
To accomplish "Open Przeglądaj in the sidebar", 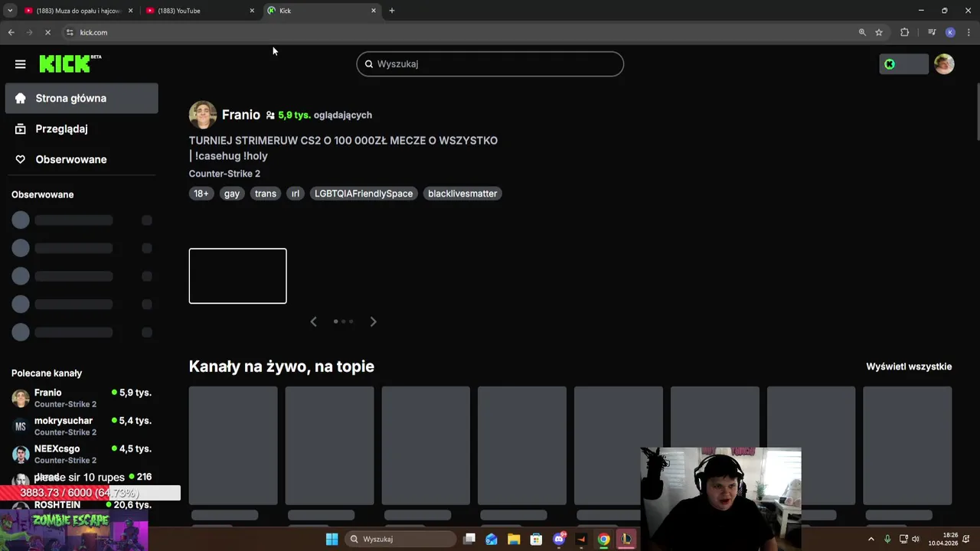I will 82,129.
